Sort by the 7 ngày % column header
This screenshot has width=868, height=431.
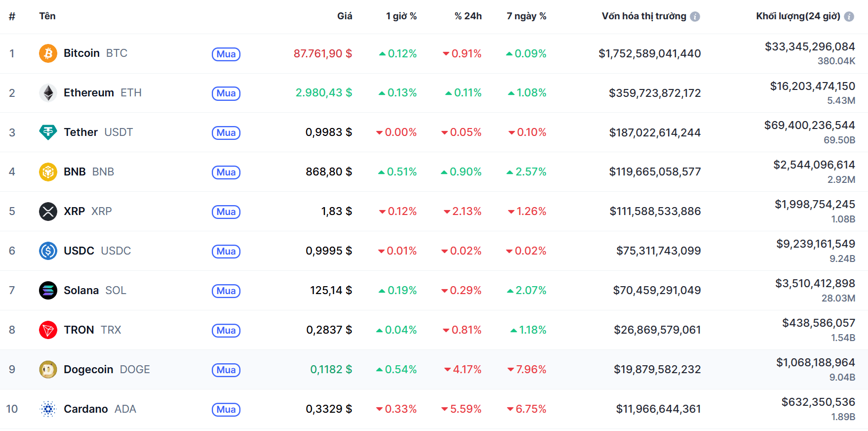[526, 16]
